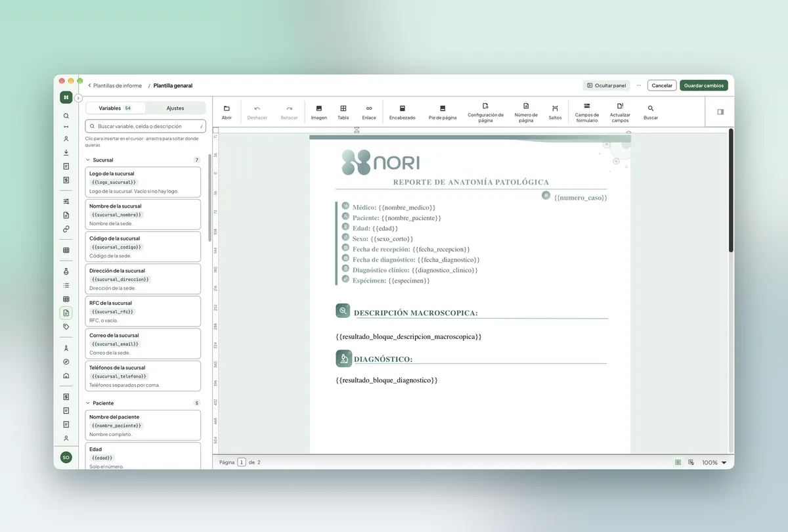788x532 pixels.
Task: Insert a break using Saltos
Action: (x=555, y=112)
